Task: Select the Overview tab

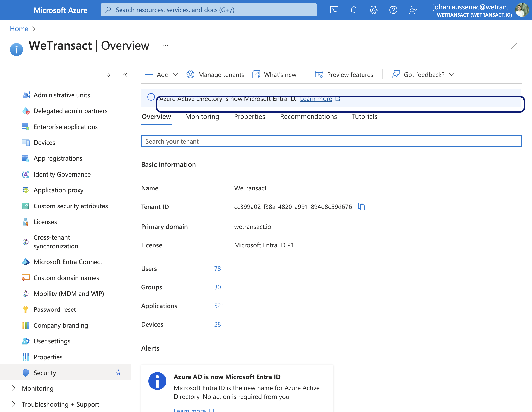Action: tap(156, 117)
